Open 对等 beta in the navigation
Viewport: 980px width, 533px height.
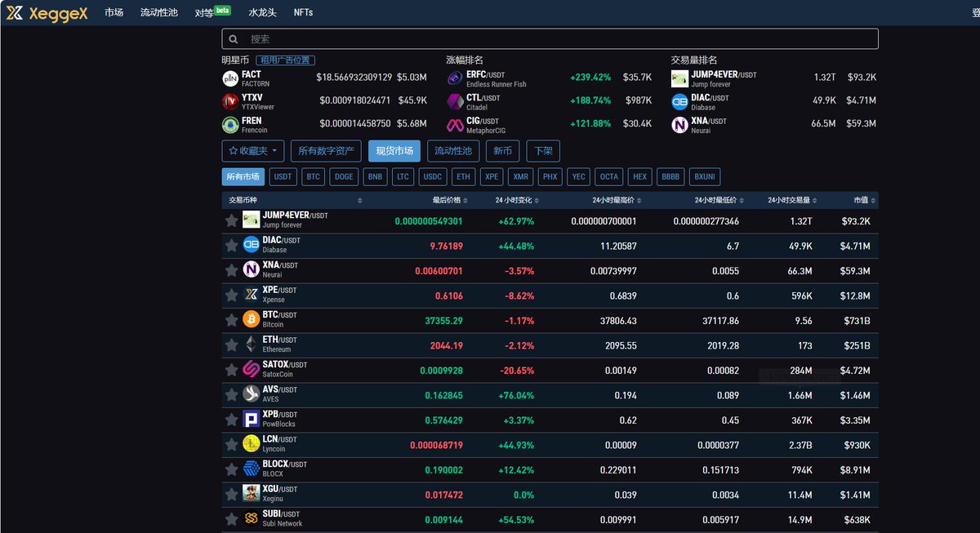click(212, 12)
